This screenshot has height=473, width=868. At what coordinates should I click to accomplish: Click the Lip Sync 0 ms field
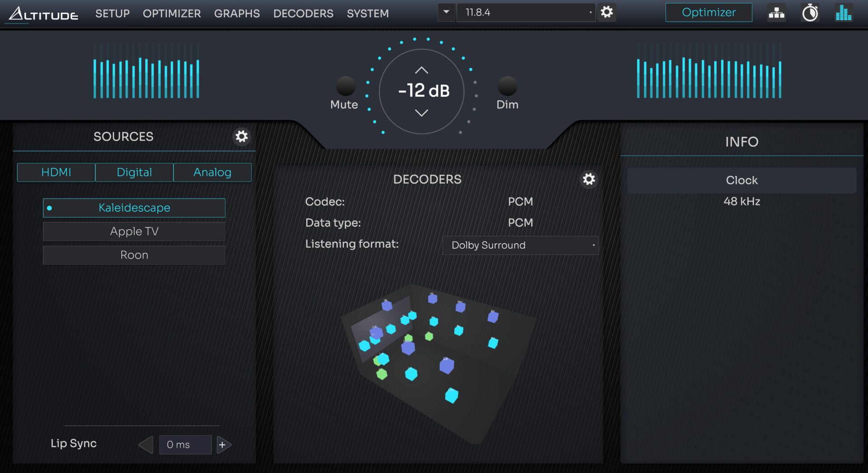(185, 445)
